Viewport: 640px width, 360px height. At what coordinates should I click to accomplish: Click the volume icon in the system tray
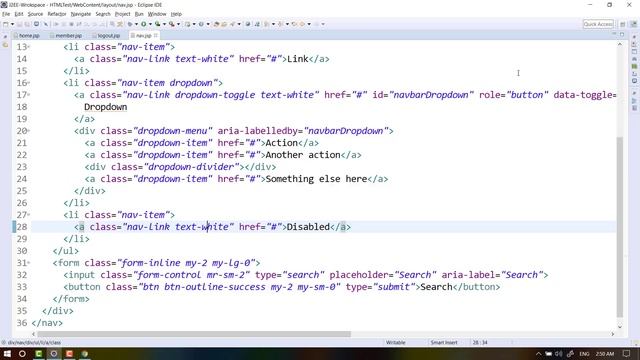pos(559,353)
